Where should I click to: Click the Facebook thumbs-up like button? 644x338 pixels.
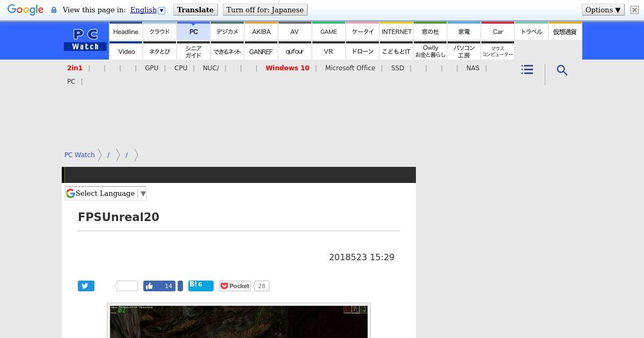pyautogui.click(x=159, y=286)
